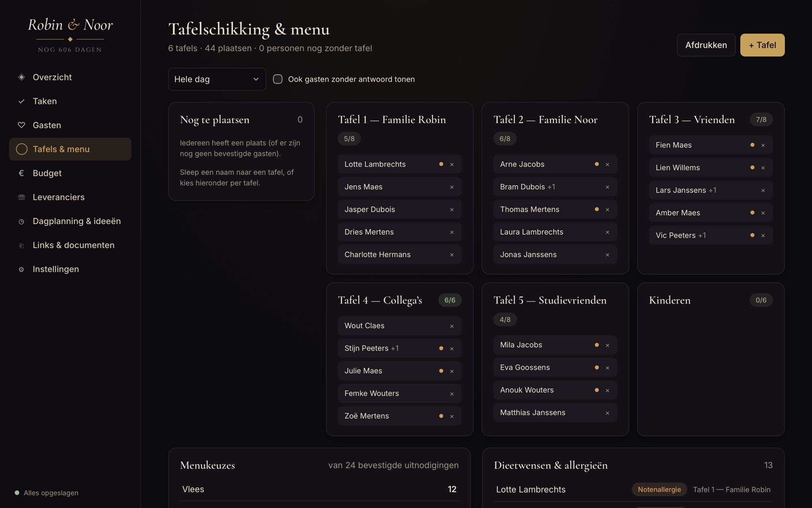Remove Jonas Janssens via x icon
The image size is (812, 508).
pos(607,255)
